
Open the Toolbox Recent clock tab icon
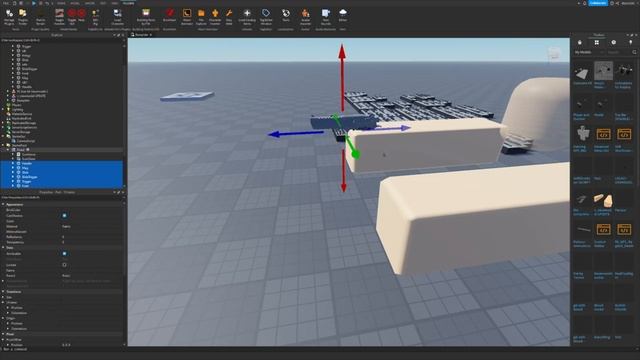click(x=613, y=42)
